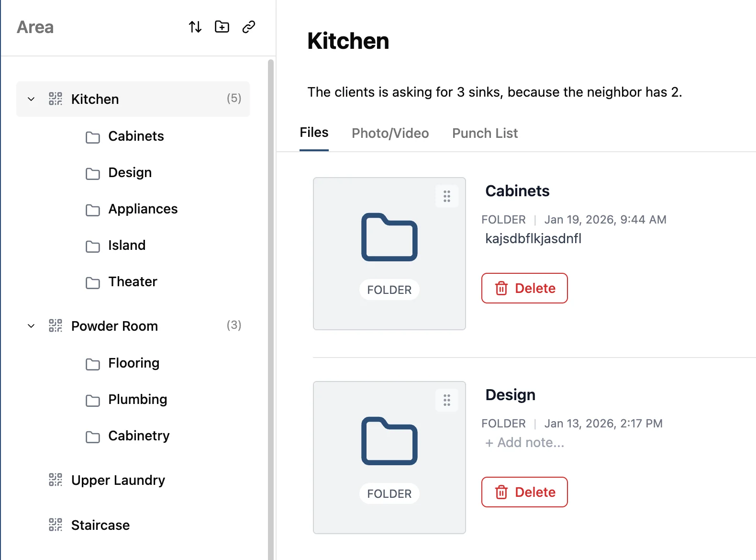Collapse the Powder Room area tree

(x=31, y=326)
